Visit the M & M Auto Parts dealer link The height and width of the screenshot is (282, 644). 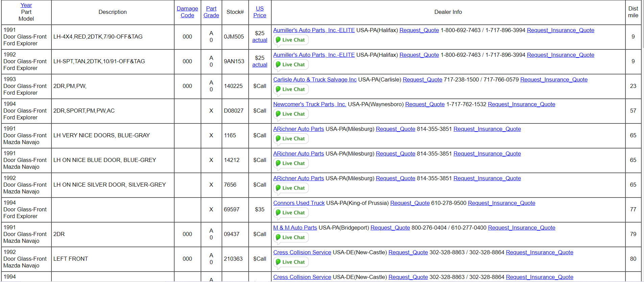click(295, 228)
